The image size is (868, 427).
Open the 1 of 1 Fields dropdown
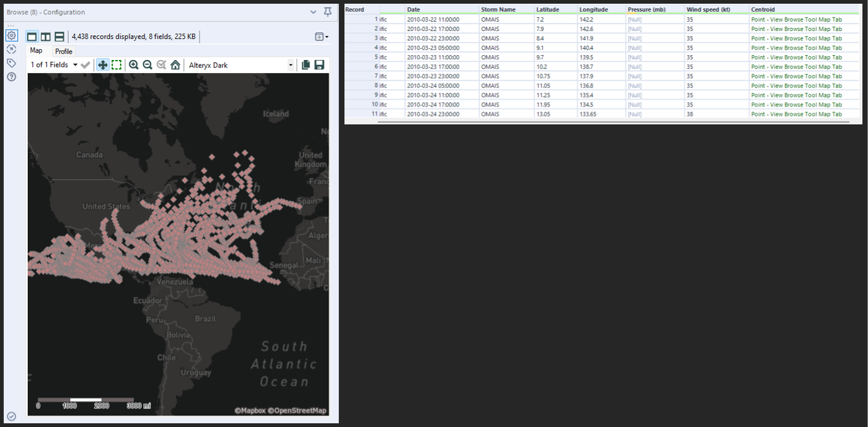[54, 65]
